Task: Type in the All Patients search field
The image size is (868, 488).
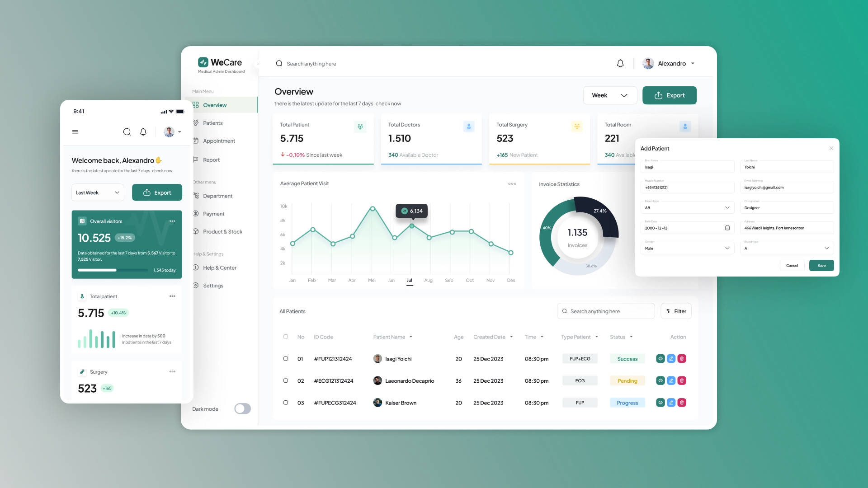Action: tap(605, 311)
